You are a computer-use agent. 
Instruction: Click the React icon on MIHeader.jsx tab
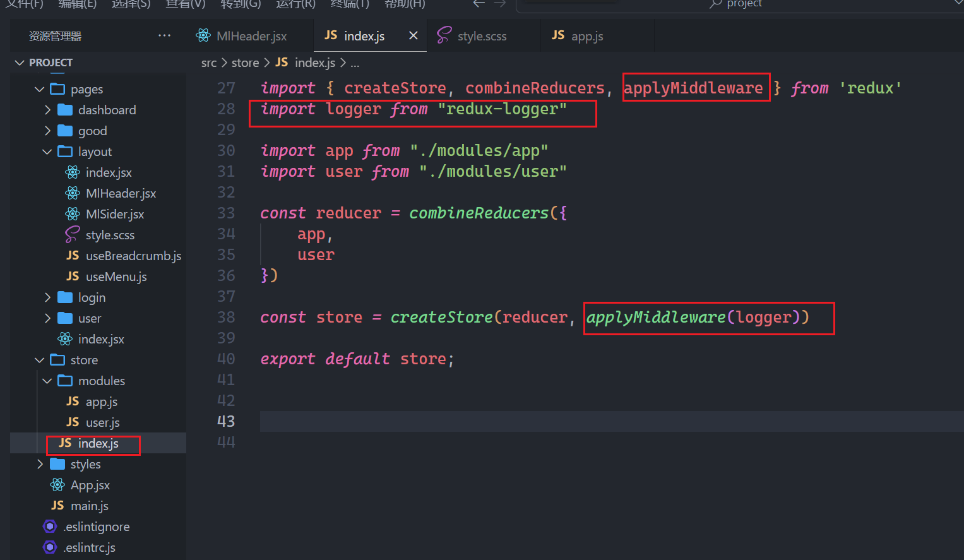pos(203,35)
